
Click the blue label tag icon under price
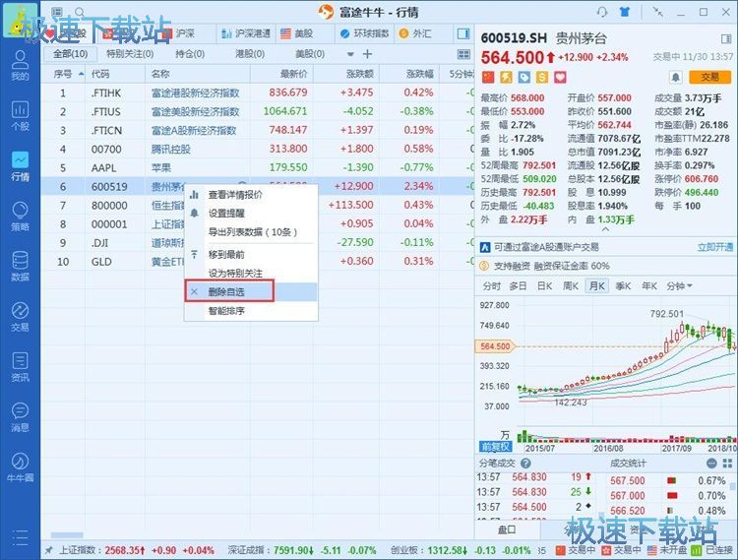click(x=523, y=77)
